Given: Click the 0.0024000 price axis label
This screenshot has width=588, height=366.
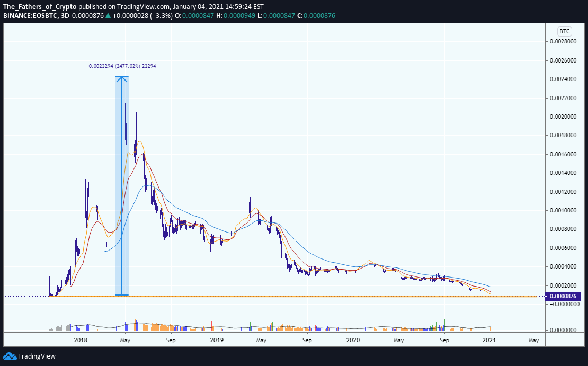Looking at the screenshot, I should (563, 79).
